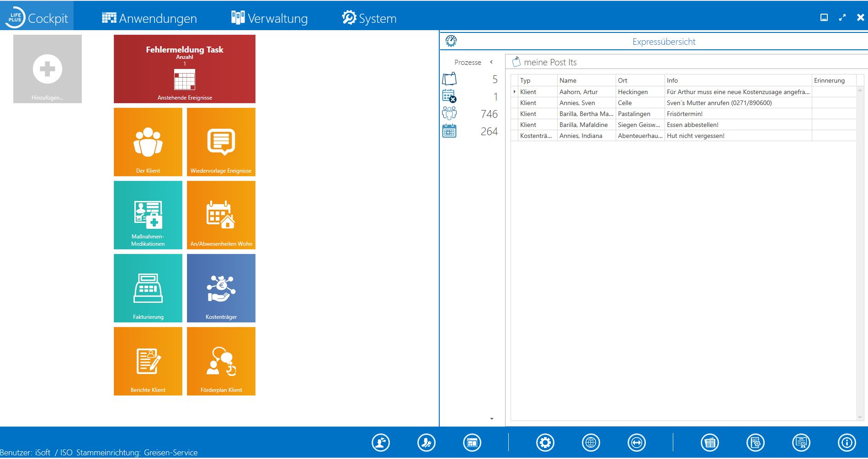Open the Anwendungen menu
Viewport: 868px width, 459px height.
149,18
